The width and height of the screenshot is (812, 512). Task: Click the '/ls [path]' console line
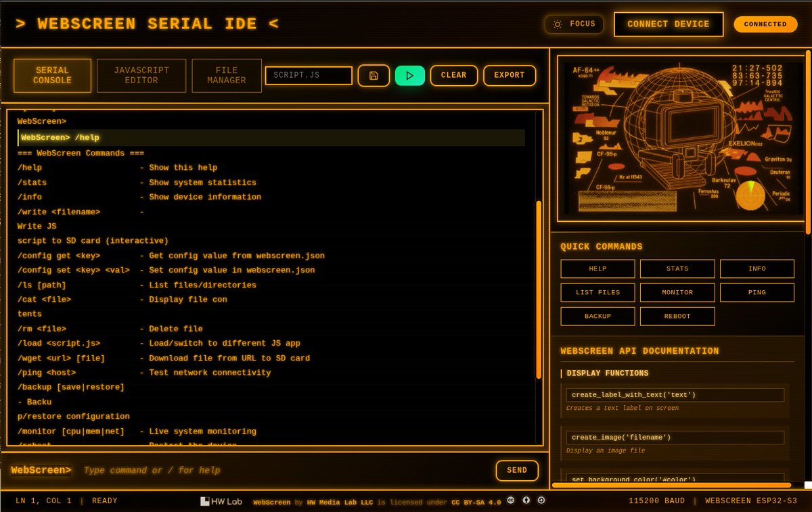click(137, 285)
